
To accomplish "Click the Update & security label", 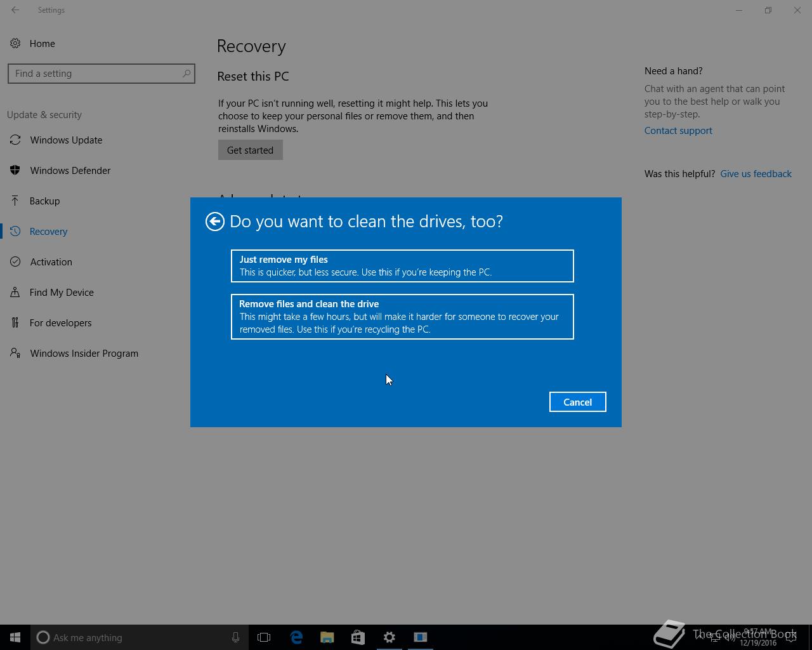I will click(x=44, y=115).
